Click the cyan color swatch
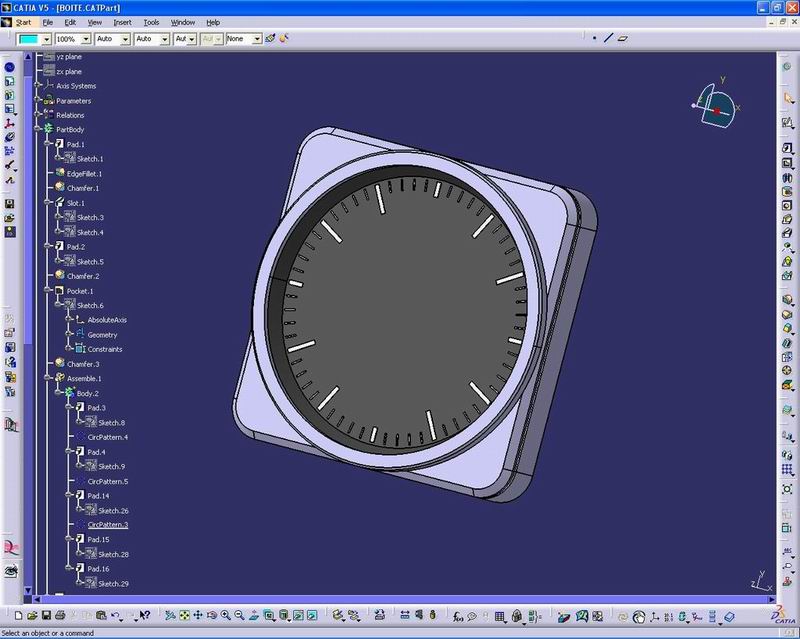The height and width of the screenshot is (639, 800). click(29, 39)
